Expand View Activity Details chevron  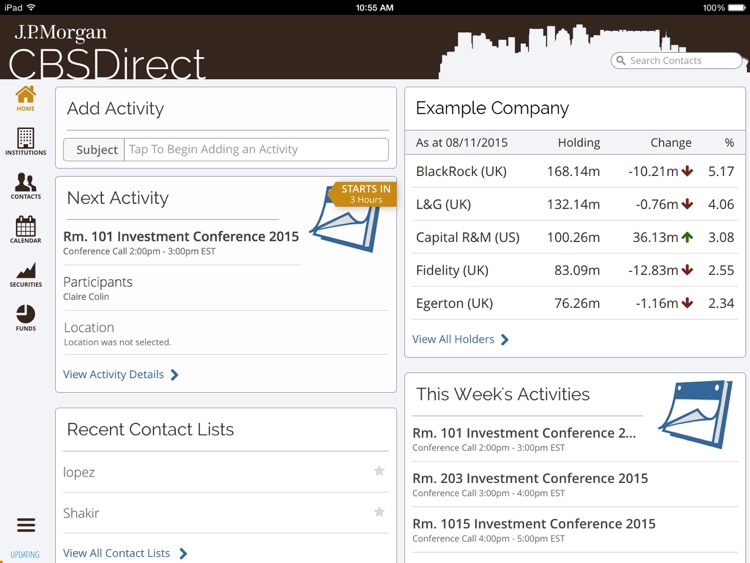click(175, 375)
